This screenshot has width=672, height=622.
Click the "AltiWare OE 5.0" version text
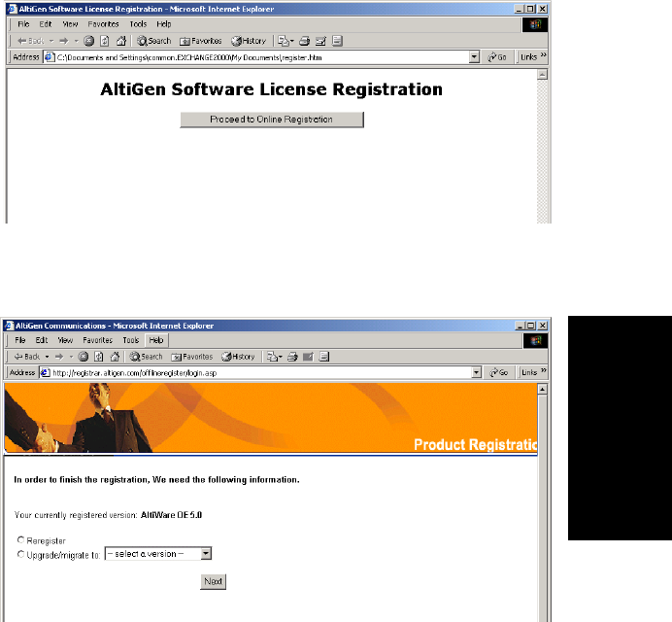(172, 515)
